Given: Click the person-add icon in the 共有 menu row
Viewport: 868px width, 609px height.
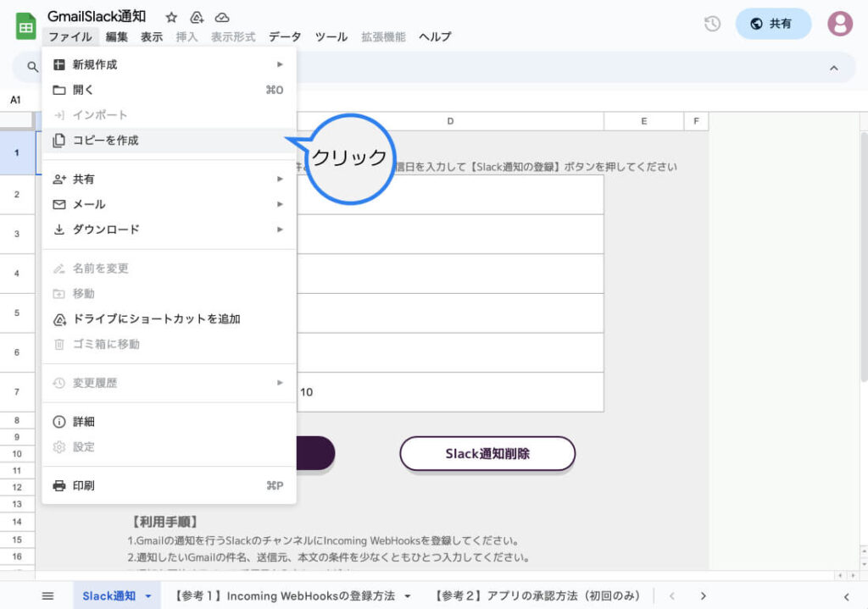Looking at the screenshot, I should (x=59, y=180).
